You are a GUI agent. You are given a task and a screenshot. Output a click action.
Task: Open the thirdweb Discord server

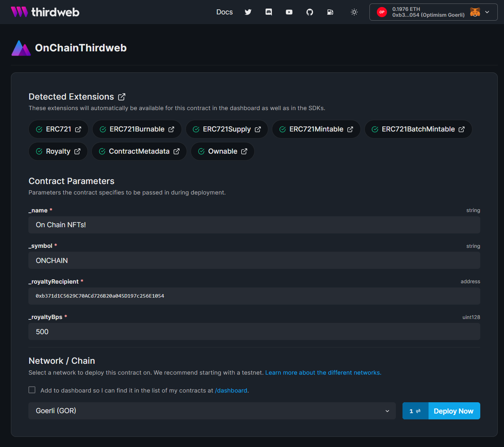(269, 12)
